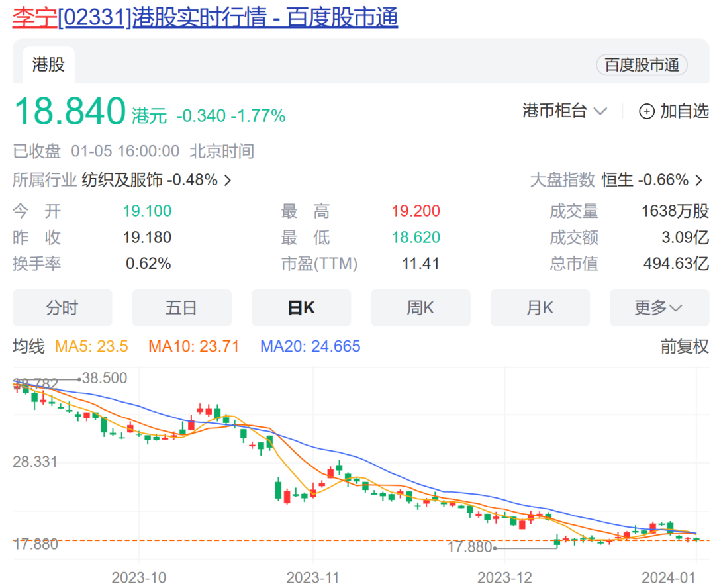Image resolution: width=715 pixels, height=588 pixels.
Task: Switch to the 五日 chart tab
Action: [x=182, y=308]
